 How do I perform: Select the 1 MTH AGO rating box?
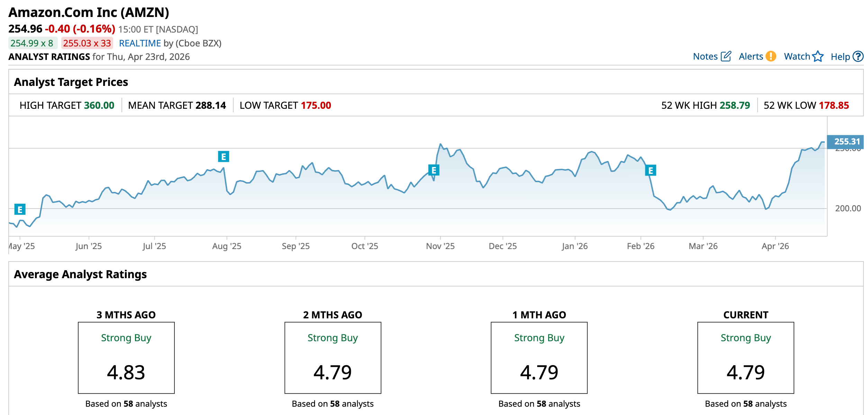pyautogui.click(x=539, y=357)
